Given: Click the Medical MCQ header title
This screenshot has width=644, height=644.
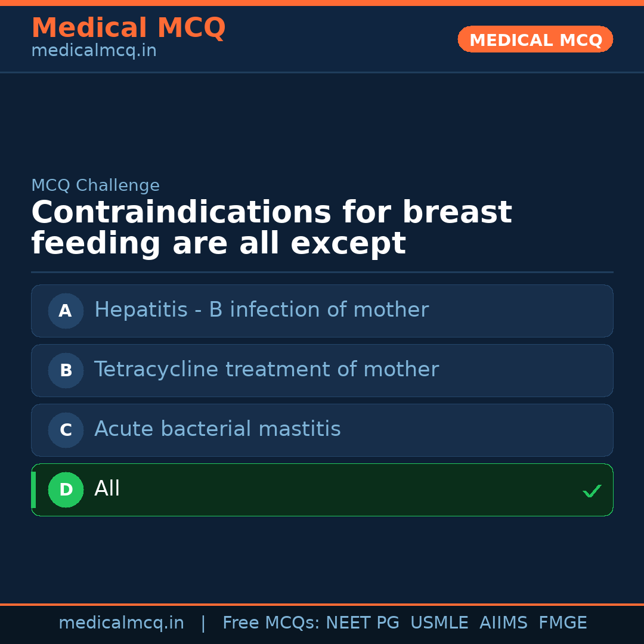Looking at the screenshot, I should (x=128, y=28).
